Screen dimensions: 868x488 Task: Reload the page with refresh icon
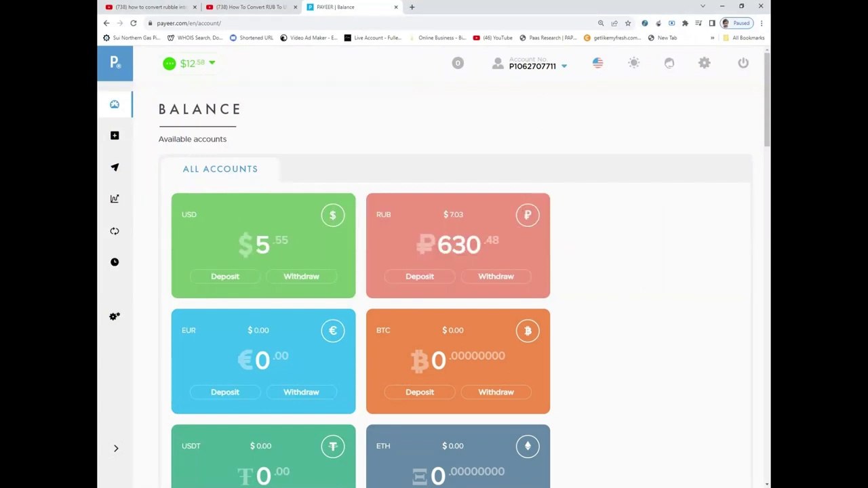click(x=134, y=23)
